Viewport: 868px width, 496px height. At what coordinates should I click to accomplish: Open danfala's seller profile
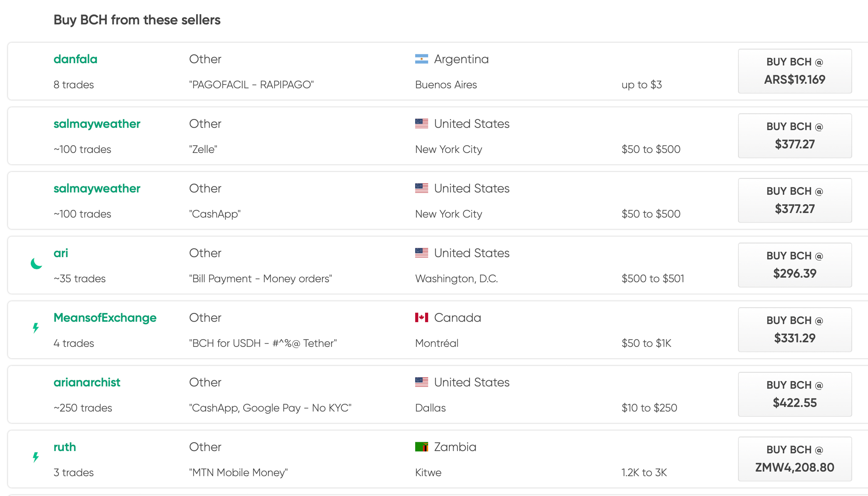click(x=75, y=59)
